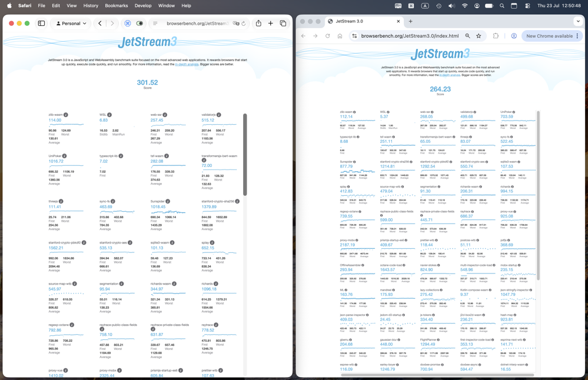Reload the Chrome page
The image size is (588, 380).
(327, 36)
